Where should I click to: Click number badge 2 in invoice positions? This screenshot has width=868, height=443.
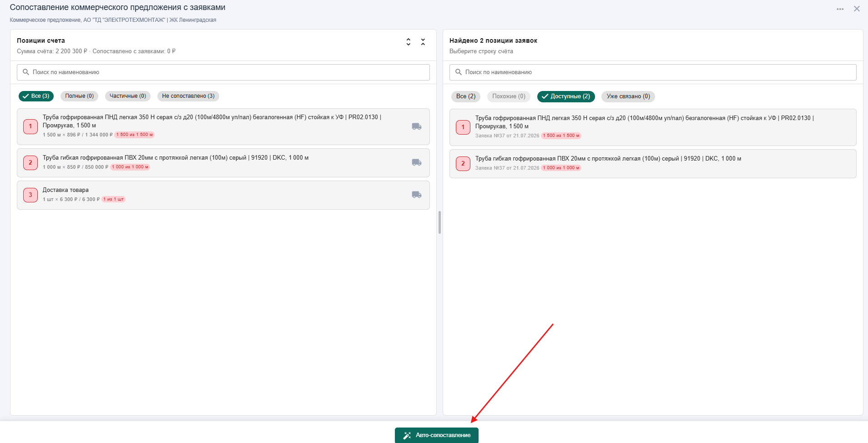click(x=30, y=162)
